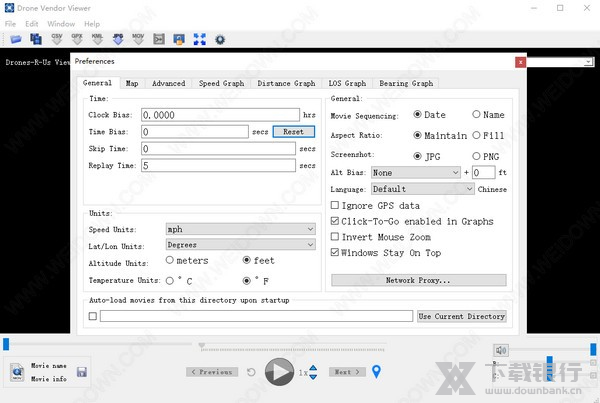This screenshot has width=600, height=403.
Task: Select PNG as screenshot format
Action: point(477,156)
